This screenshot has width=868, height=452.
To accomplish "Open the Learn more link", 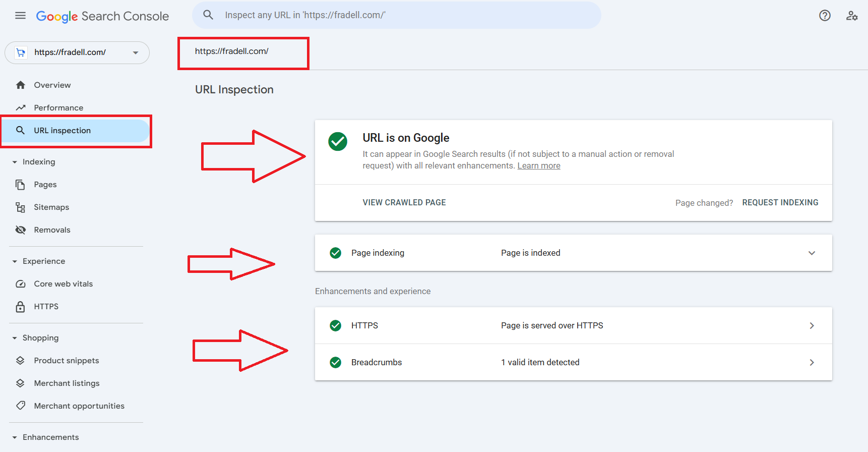I will 539,166.
